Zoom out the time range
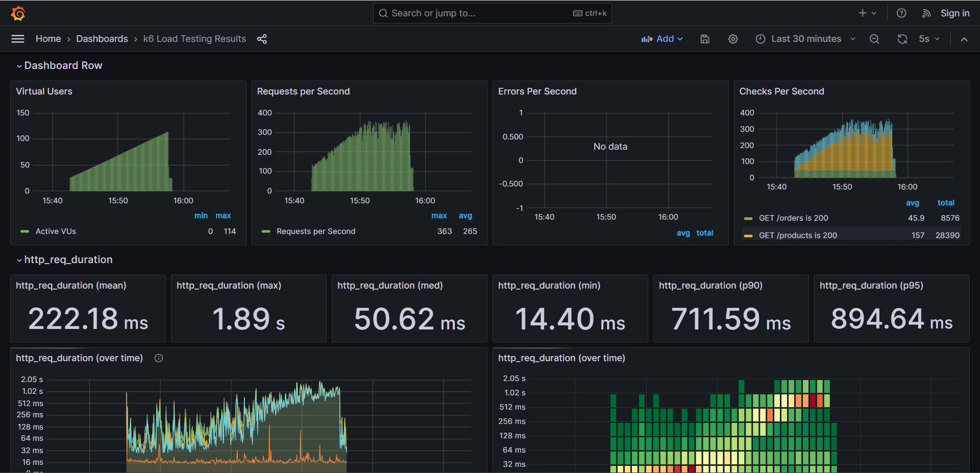Image resolution: width=980 pixels, height=473 pixels. (x=874, y=39)
